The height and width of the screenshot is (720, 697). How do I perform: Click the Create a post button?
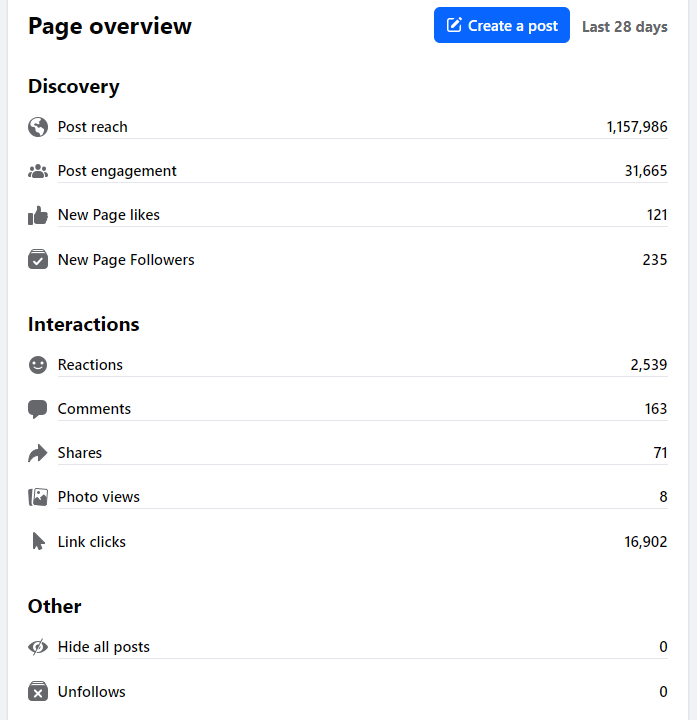502,25
